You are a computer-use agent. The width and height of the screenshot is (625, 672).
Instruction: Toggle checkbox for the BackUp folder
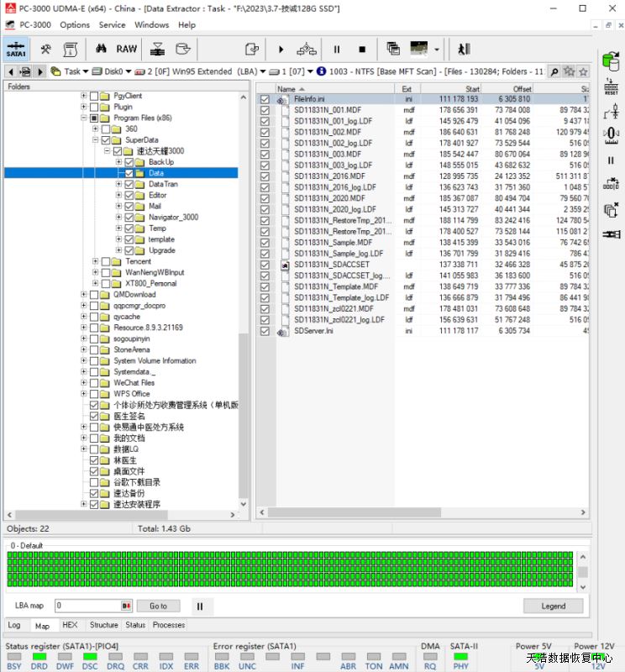click(129, 162)
